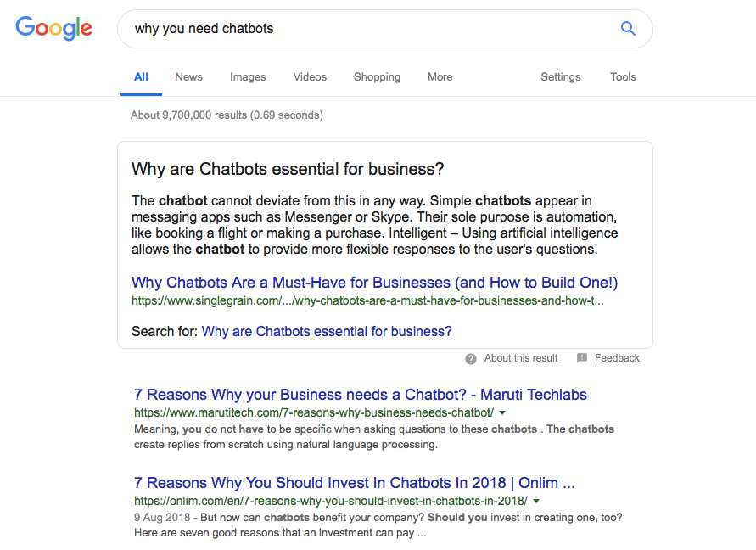Switch to the Images tab
The image size is (756, 550).
click(x=248, y=76)
